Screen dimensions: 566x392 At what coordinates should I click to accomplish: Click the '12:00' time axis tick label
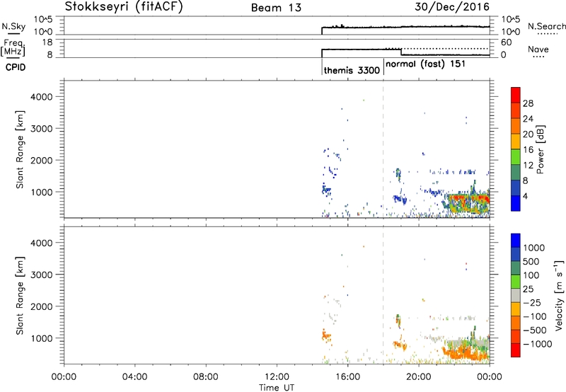[277, 377]
